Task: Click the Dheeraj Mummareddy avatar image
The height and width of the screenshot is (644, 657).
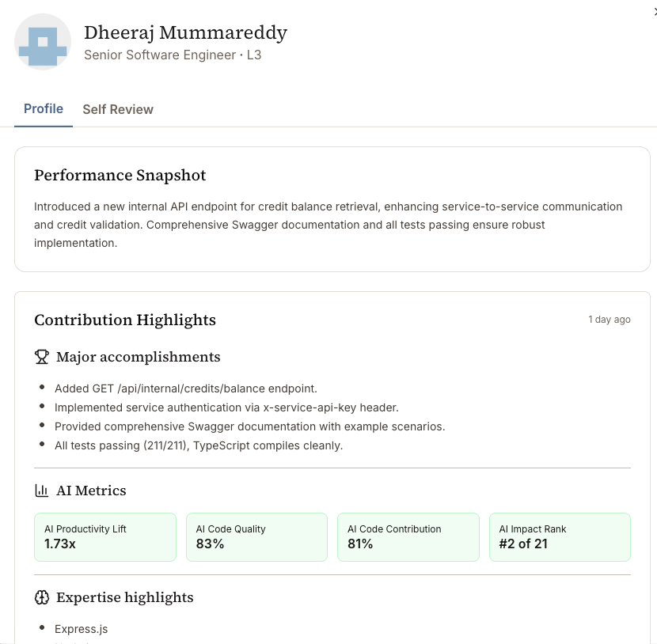Action: [43, 42]
